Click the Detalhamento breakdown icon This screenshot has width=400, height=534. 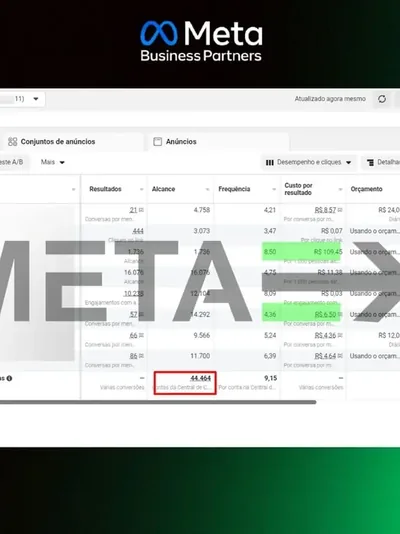(x=370, y=163)
